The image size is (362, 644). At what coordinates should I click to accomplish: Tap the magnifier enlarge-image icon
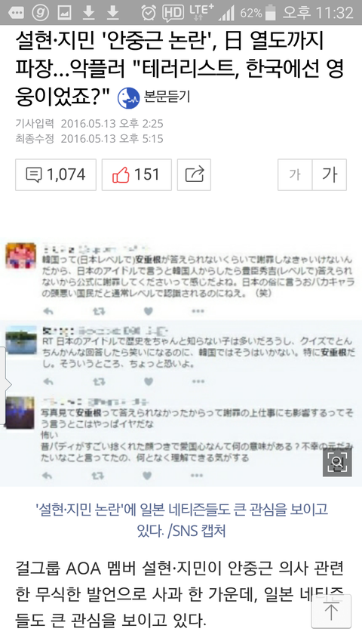337,462
